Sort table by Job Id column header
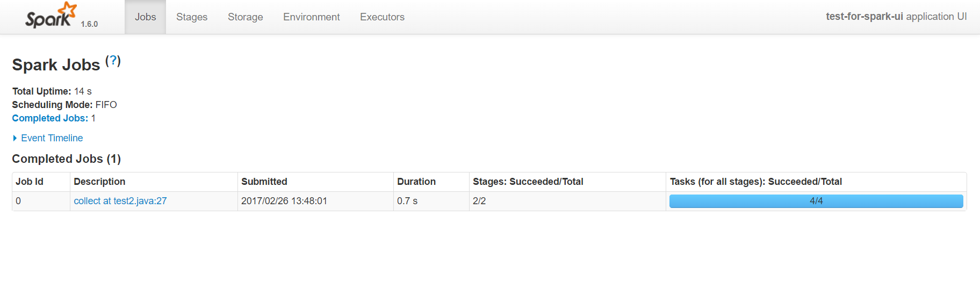 (x=30, y=182)
